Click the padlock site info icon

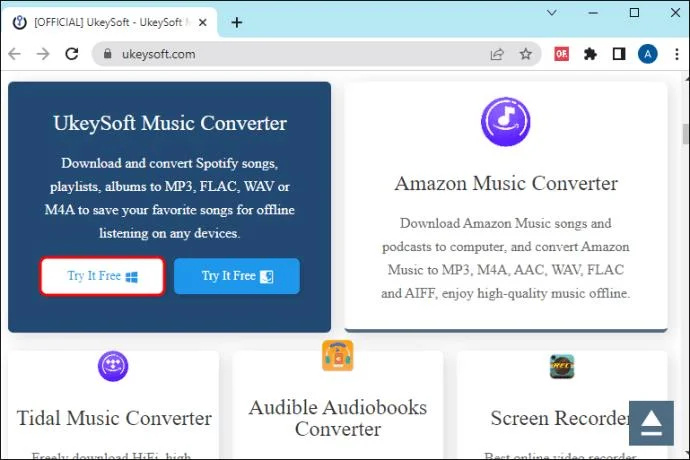tap(107, 54)
